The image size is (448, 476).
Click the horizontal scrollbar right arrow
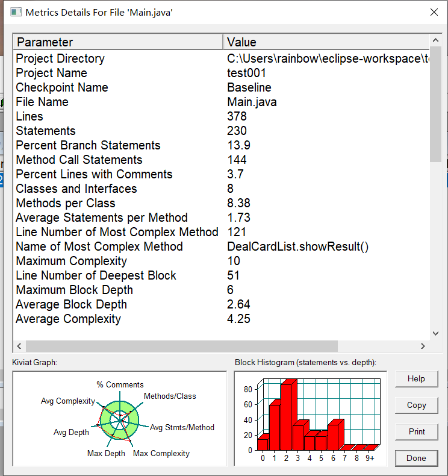coord(423,346)
